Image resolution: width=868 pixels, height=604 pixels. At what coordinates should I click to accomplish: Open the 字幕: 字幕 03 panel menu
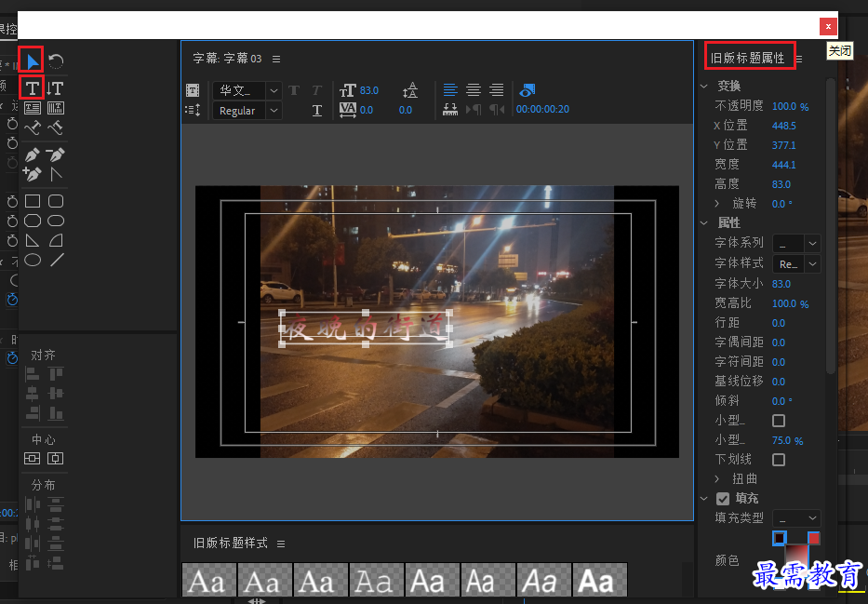(276, 60)
